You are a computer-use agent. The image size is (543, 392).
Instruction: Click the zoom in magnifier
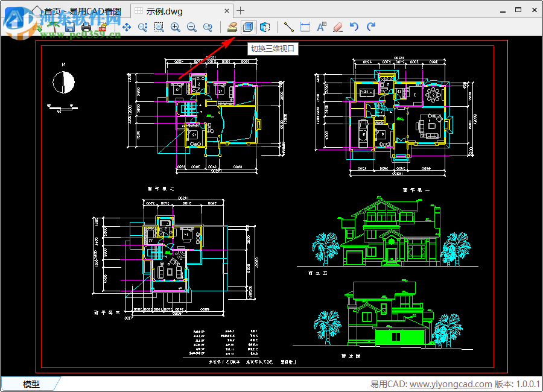[x=176, y=27]
